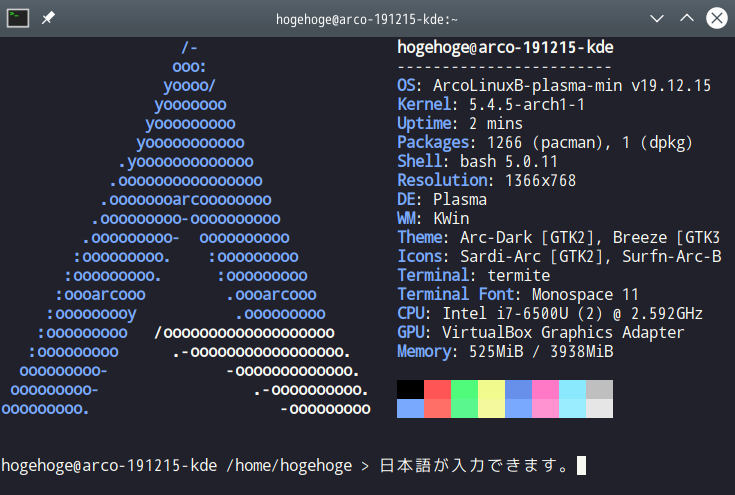The image size is (735, 495).
Task: Click the Terminal line reading termite
Action: (473, 275)
